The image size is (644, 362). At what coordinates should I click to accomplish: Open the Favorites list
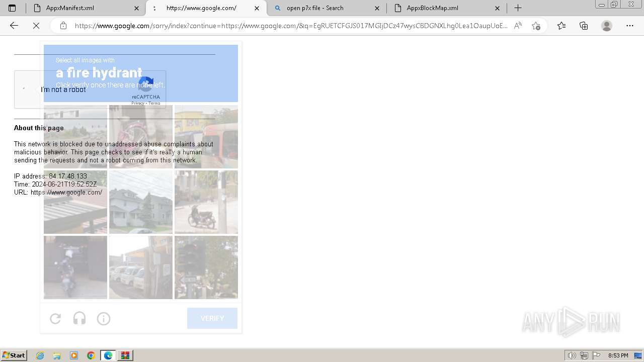point(561,26)
